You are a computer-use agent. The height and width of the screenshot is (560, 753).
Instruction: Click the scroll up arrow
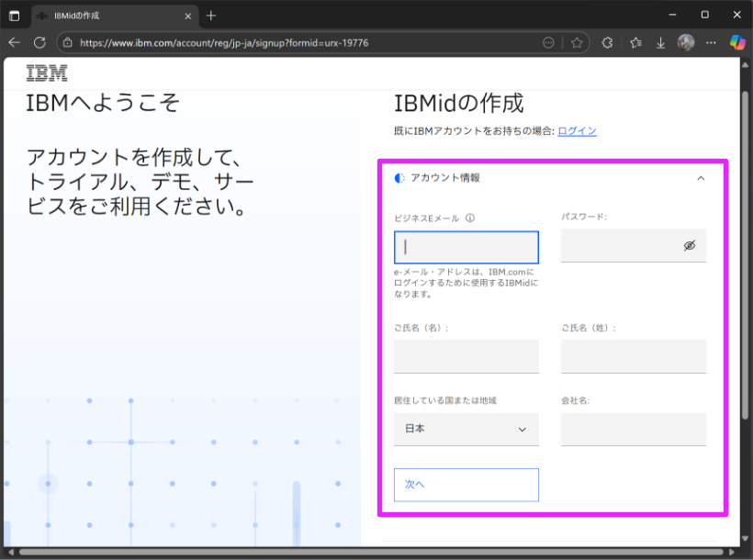click(745, 64)
